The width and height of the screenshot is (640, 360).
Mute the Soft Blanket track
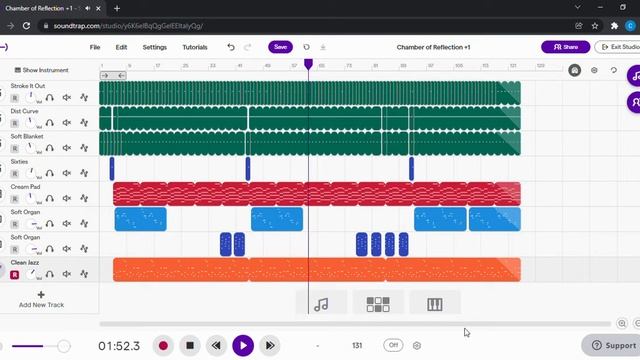click(67, 148)
